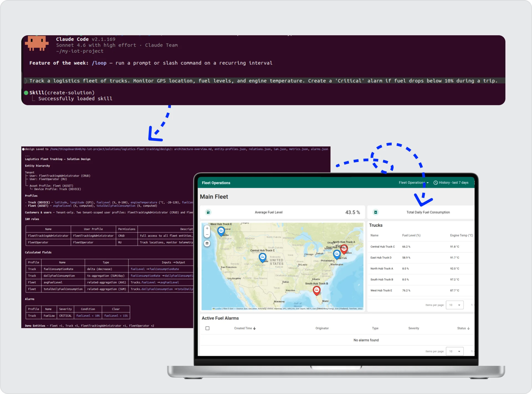The width and height of the screenshot is (532, 394).
Task: Click the Demo Entities summary line
Action: pos(89,326)
